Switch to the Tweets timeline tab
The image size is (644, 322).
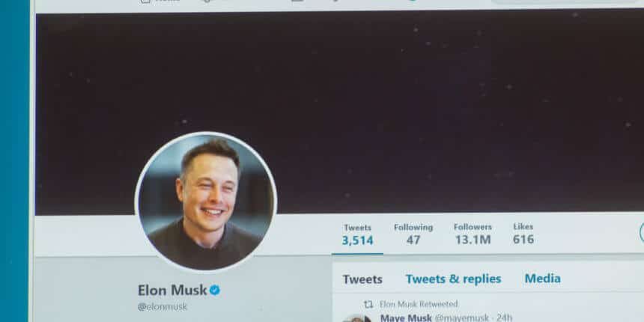tap(362, 279)
